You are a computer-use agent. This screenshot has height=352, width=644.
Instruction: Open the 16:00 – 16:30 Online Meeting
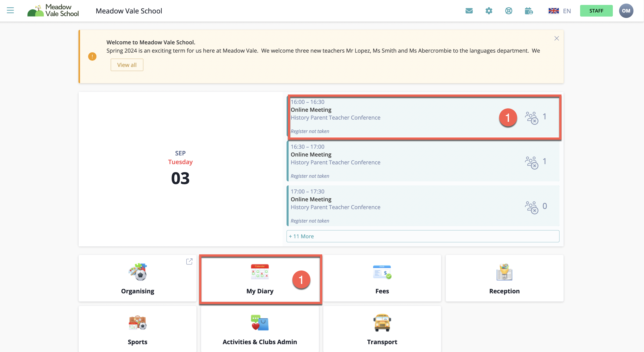tap(423, 117)
